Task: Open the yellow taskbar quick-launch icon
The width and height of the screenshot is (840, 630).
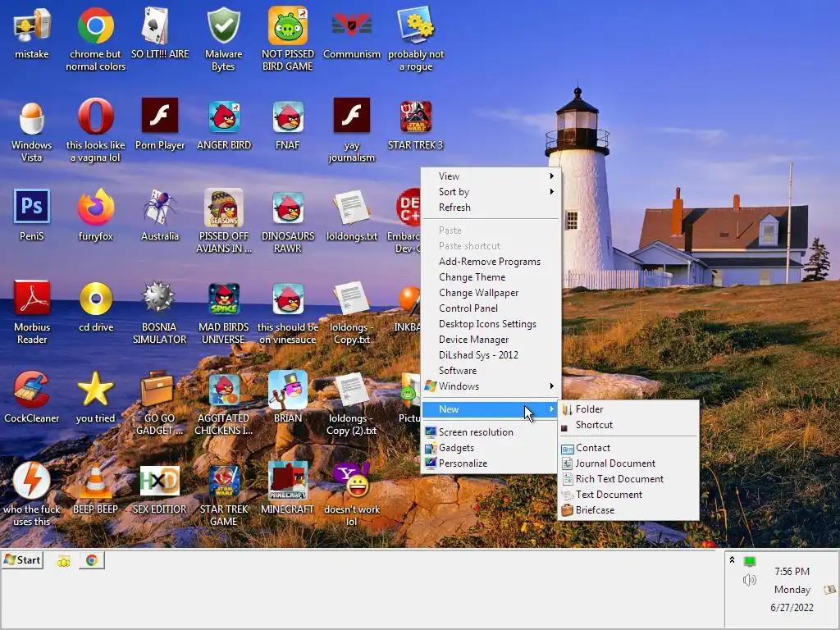Action: coord(64,561)
